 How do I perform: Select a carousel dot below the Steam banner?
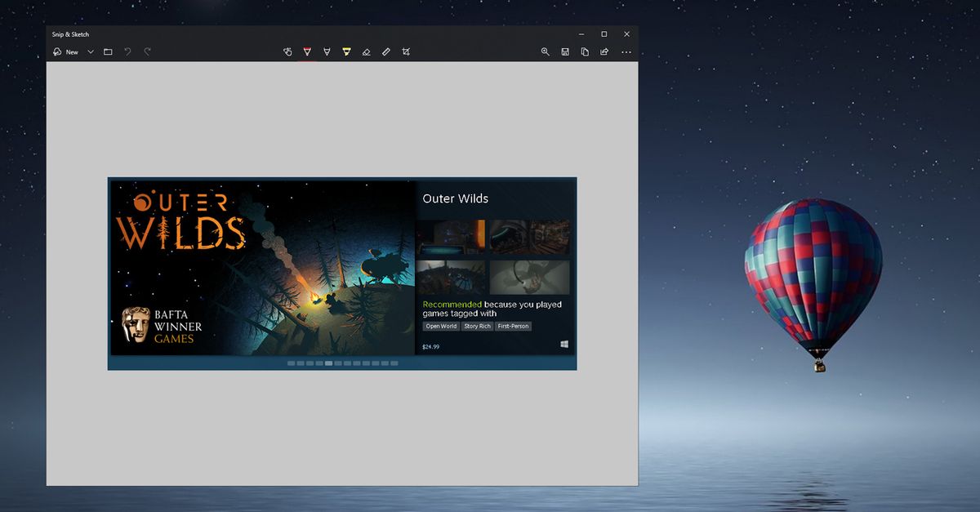tap(327, 362)
